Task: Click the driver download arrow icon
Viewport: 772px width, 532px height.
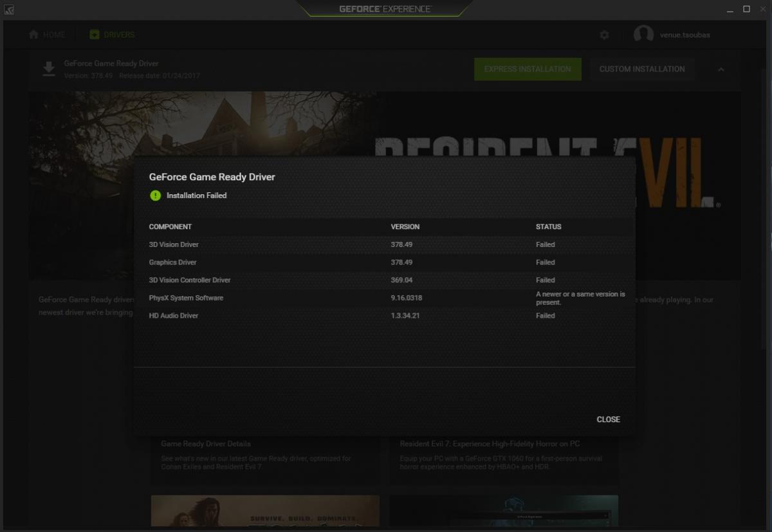Action: pyautogui.click(x=49, y=69)
